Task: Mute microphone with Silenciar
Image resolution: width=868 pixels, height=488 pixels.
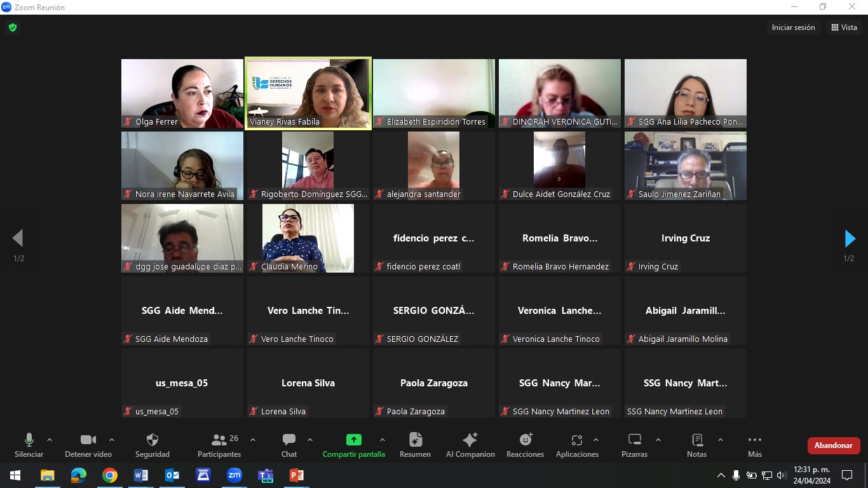Action: (x=29, y=440)
